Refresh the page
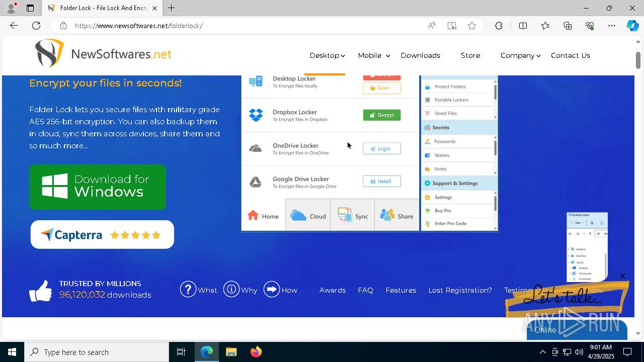 (36, 26)
